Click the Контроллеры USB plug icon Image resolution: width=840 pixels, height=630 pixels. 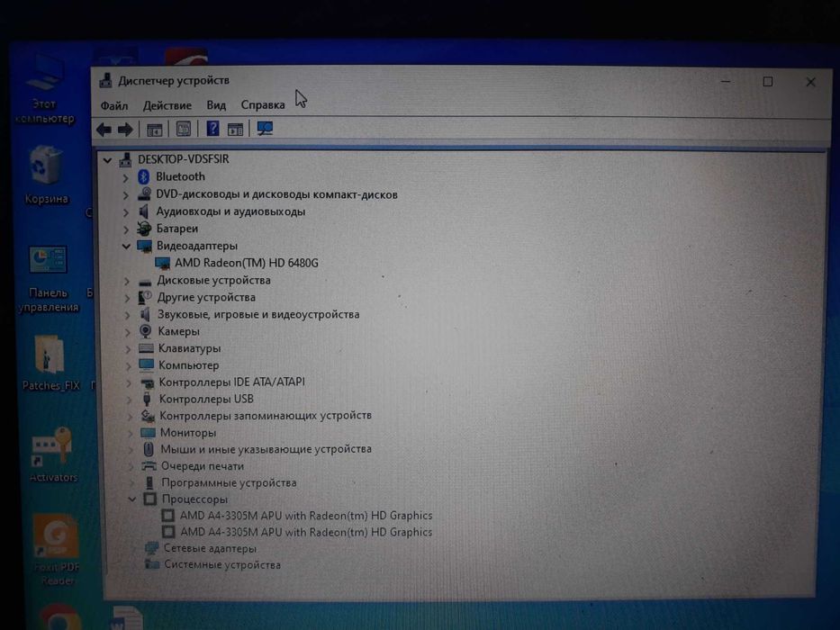[147, 399]
